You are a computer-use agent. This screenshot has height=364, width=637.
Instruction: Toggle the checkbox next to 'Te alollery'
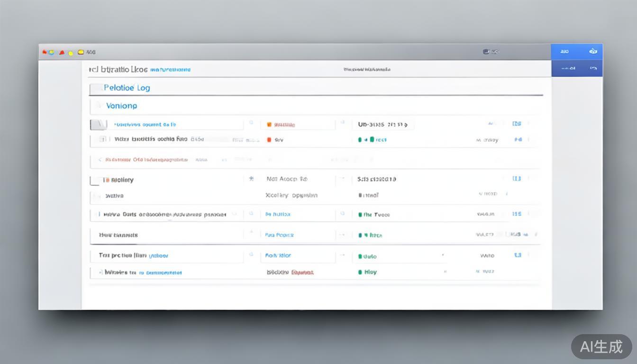(95, 181)
